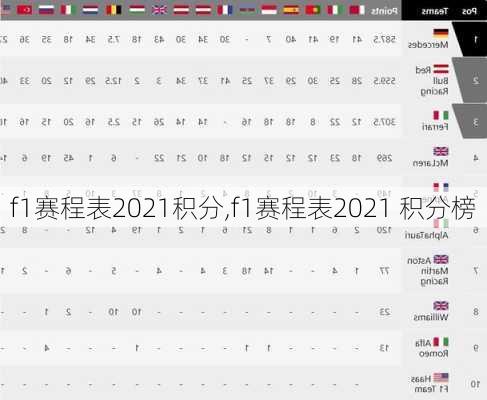Click the 26 value in the Ferrari row

tap(159, 122)
